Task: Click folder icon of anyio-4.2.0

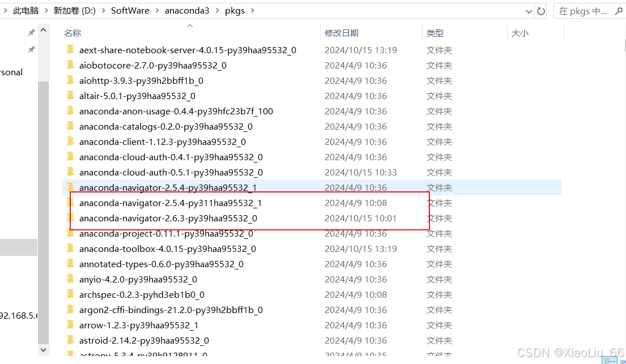Action: tap(70, 279)
